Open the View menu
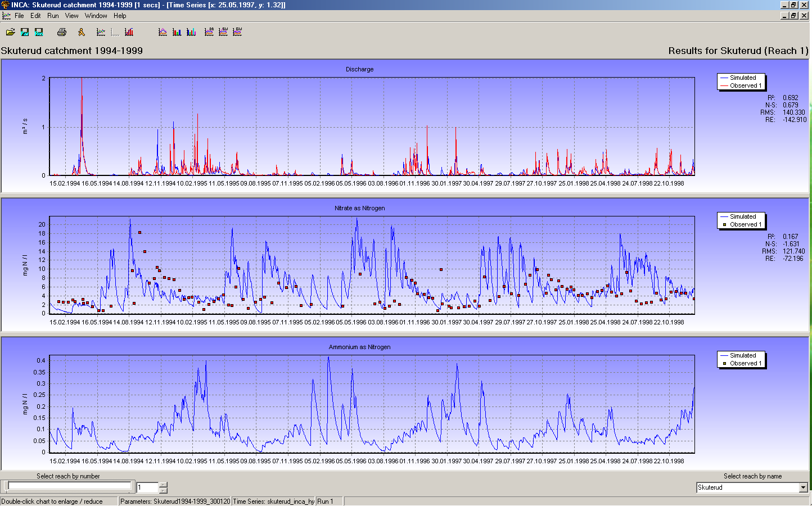Screen dimensions: 812x506 [71, 16]
